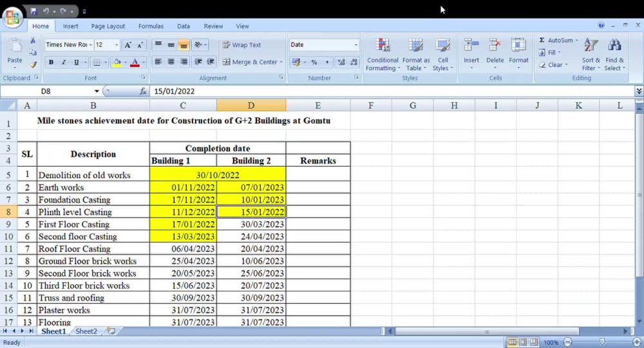Screen dimensions: 644x348
Task: Switch to Page Layout tab
Action: [x=108, y=26]
